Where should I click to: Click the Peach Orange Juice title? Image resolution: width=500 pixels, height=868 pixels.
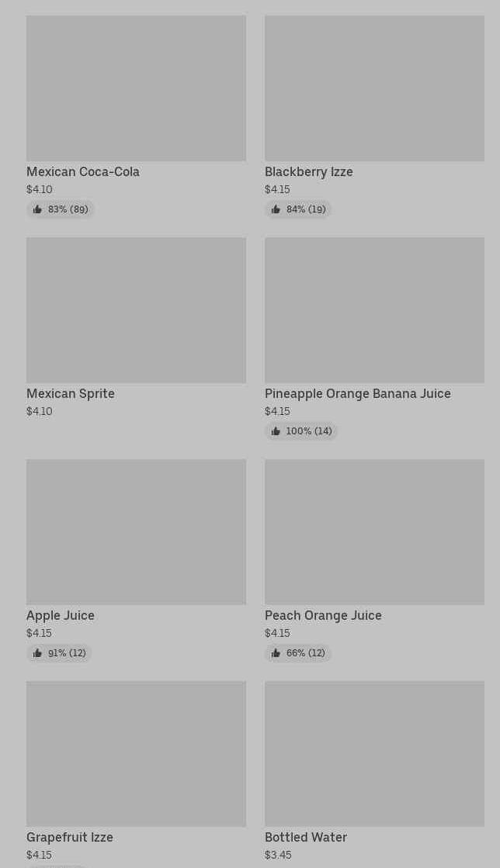click(x=323, y=615)
